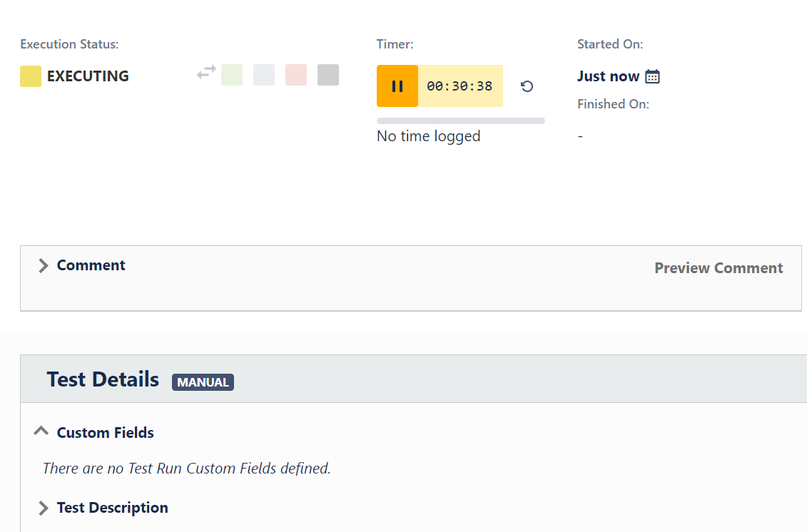Screen dimensions: 807x532
Task: Collapse the Custom Fields section
Action: click(41, 431)
